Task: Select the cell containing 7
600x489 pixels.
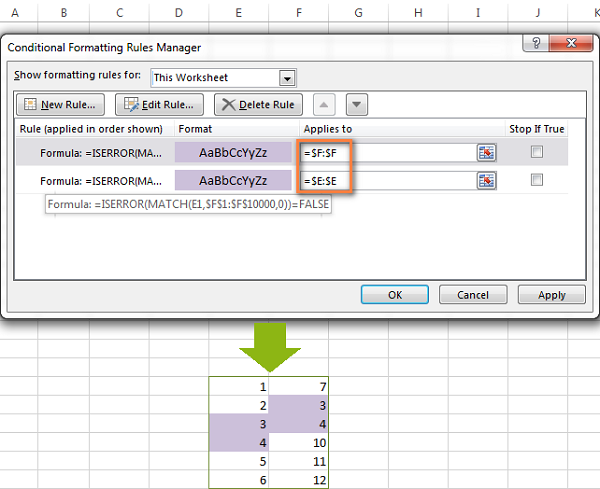Action: 298,386
